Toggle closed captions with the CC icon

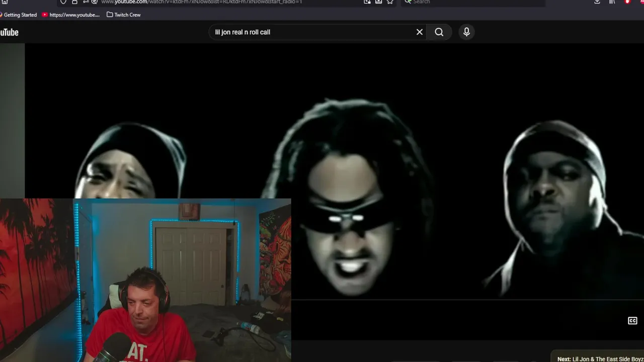coord(632,321)
